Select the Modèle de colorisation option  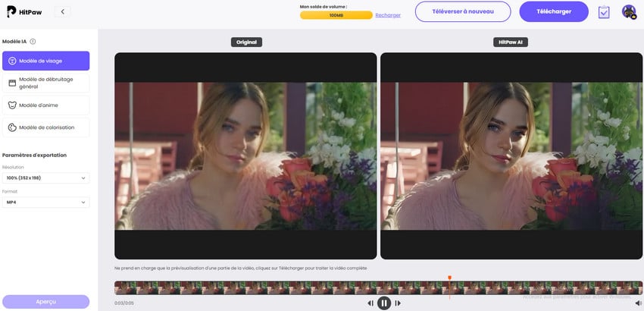click(x=45, y=127)
